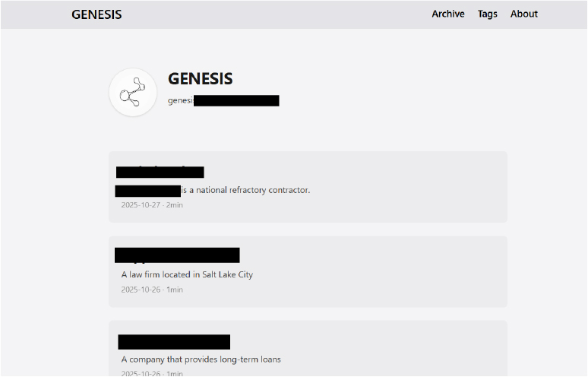
Task: Click the GENESIS avatar logo icon
Action: tap(133, 92)
